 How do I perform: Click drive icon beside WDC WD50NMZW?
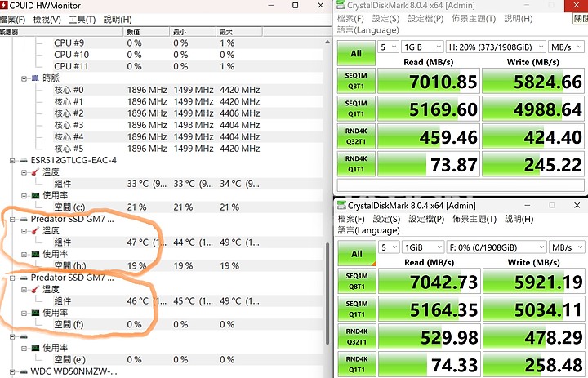click(24, 372)
